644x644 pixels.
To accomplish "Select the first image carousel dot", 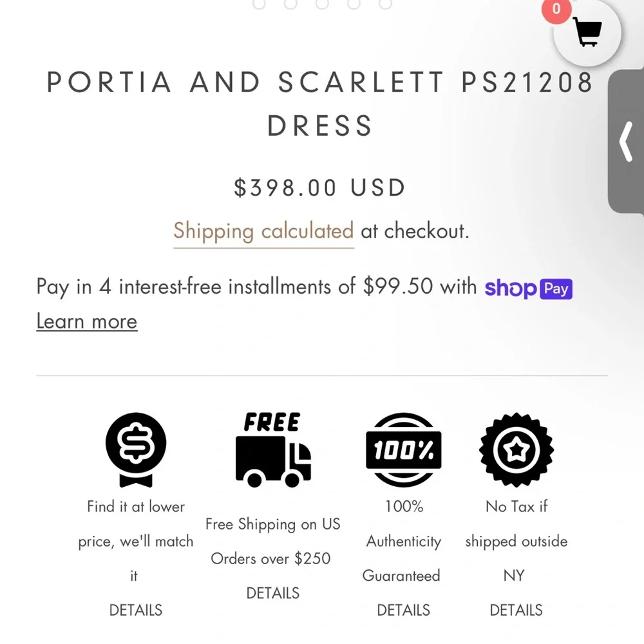I will 259,4.
